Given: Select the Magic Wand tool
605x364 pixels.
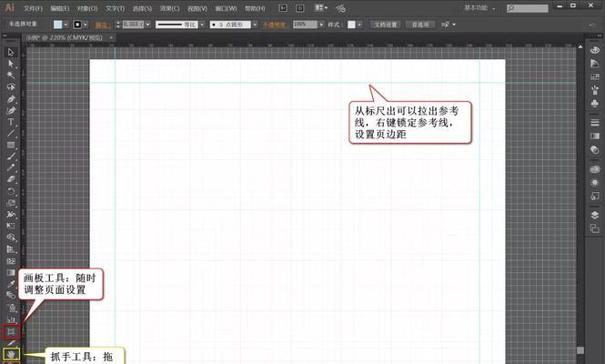Looking at the screenshot, I should pos(11,76).
